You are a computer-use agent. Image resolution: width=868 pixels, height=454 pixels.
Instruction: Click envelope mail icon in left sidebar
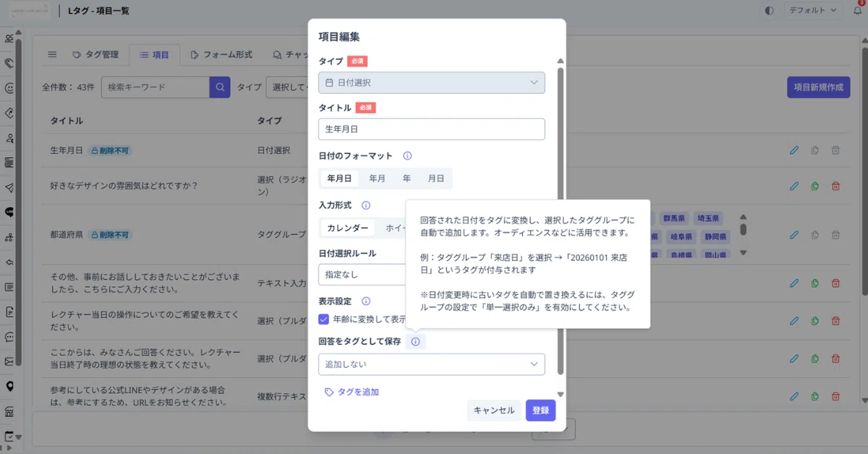[9, 361]
